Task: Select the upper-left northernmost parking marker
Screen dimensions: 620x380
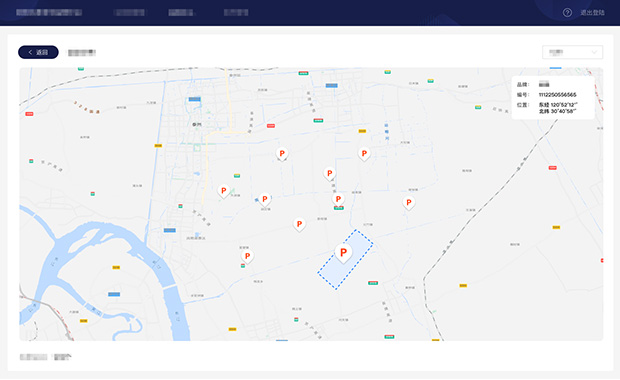Action: pos(282,154)
